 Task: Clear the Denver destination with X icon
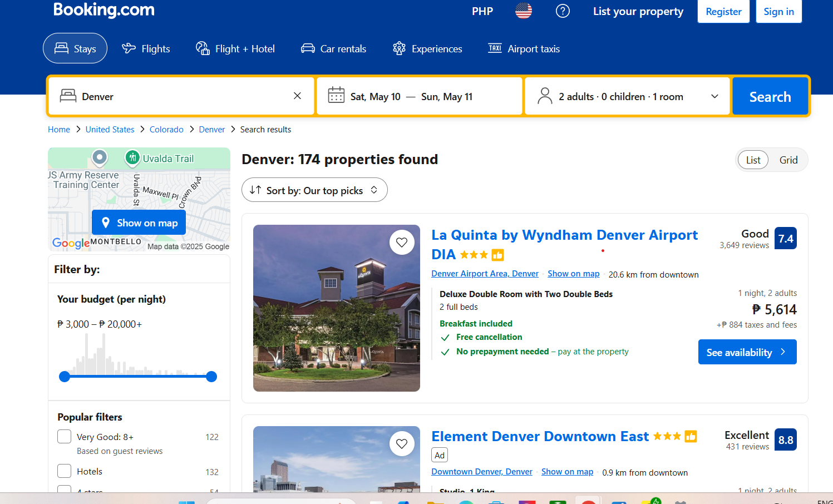[x=297, y=96]
